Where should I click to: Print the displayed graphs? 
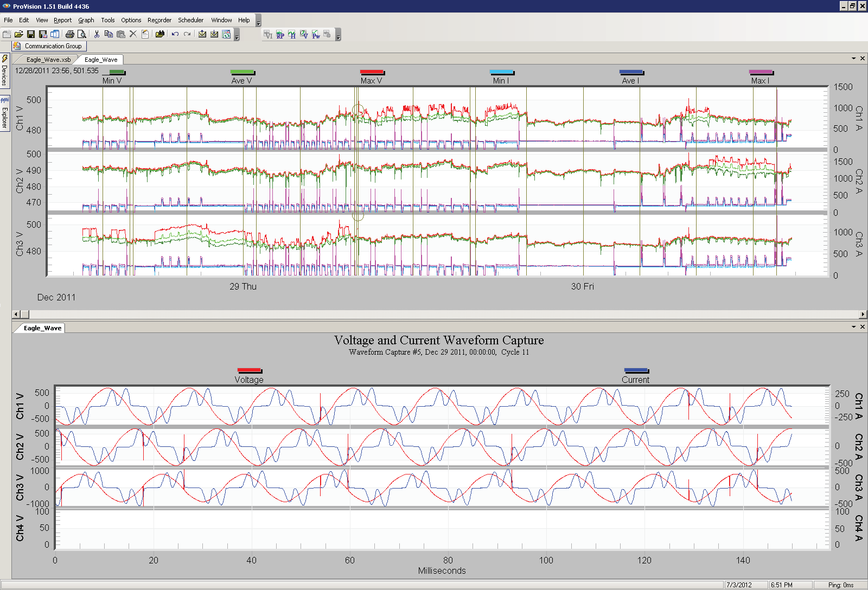coord(71,34)
